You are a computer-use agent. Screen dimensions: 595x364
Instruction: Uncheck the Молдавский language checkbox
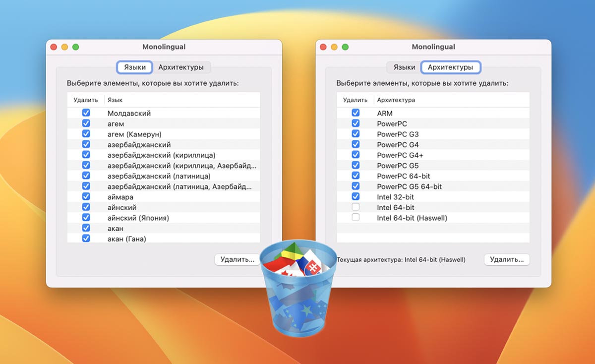pyautogui.click(x=86, y=113)
